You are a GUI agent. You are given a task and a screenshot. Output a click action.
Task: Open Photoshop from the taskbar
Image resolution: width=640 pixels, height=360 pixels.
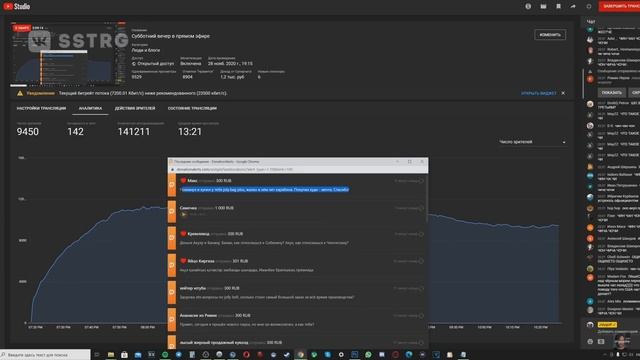tap(355, 355)
